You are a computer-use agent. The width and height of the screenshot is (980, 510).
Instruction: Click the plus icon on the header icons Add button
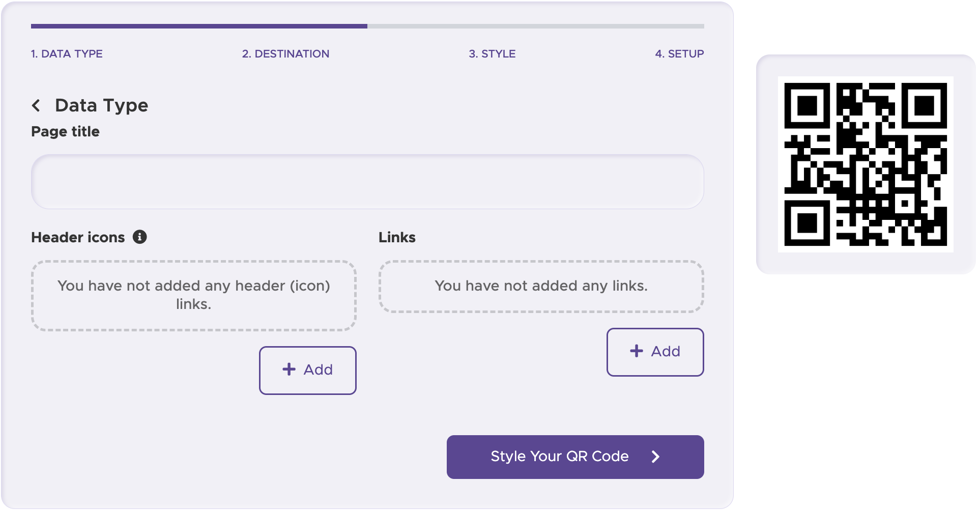289,370
